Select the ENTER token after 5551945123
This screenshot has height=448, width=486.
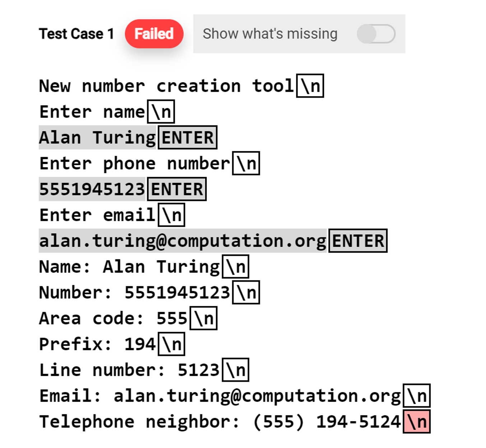tap(176, 189)
